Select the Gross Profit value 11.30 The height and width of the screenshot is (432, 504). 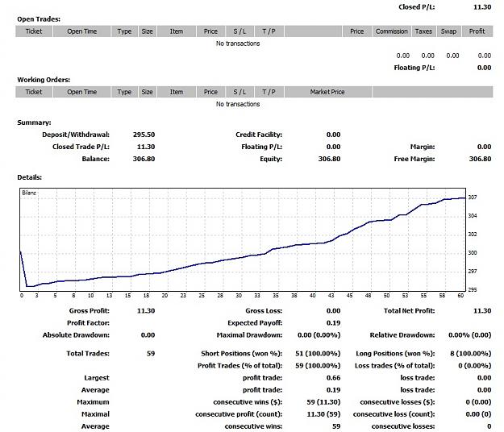(x=146, y=311)
